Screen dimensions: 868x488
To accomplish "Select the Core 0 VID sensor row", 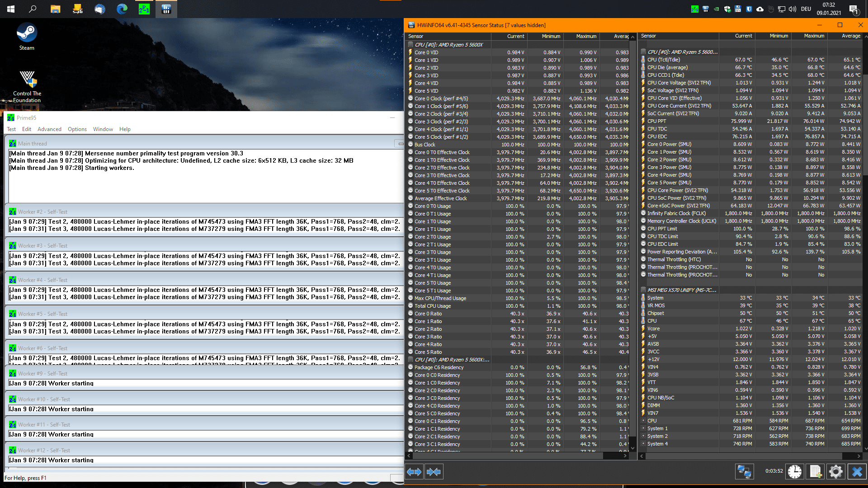I will [x=519, y=52].
